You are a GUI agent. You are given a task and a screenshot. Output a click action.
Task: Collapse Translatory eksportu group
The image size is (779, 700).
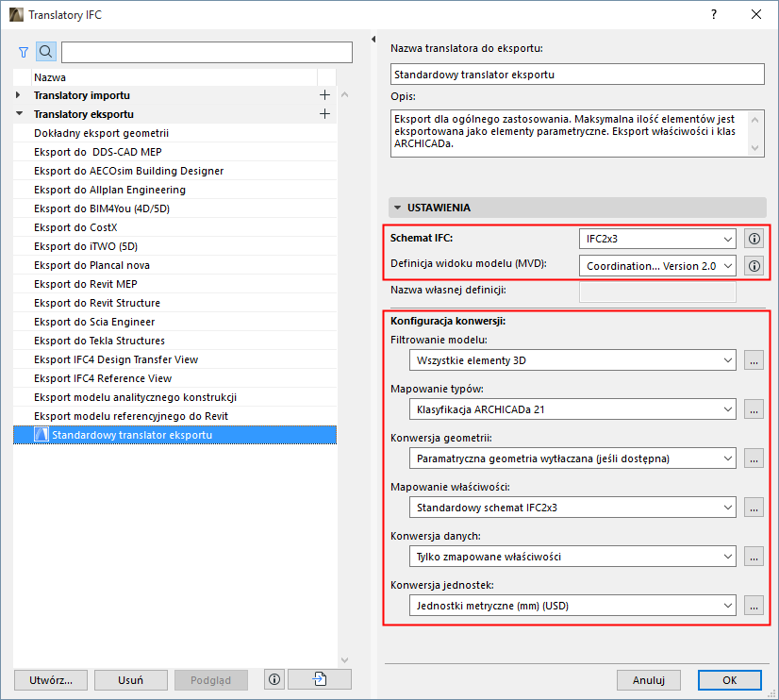(x=20, y=113)
